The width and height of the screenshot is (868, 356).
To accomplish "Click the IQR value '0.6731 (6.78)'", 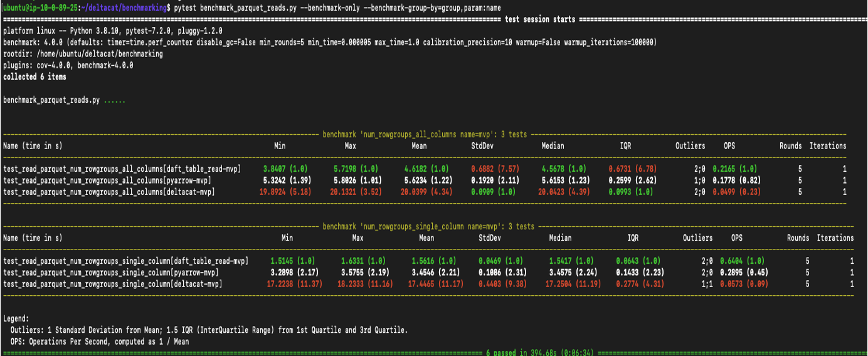I will 634,169.
